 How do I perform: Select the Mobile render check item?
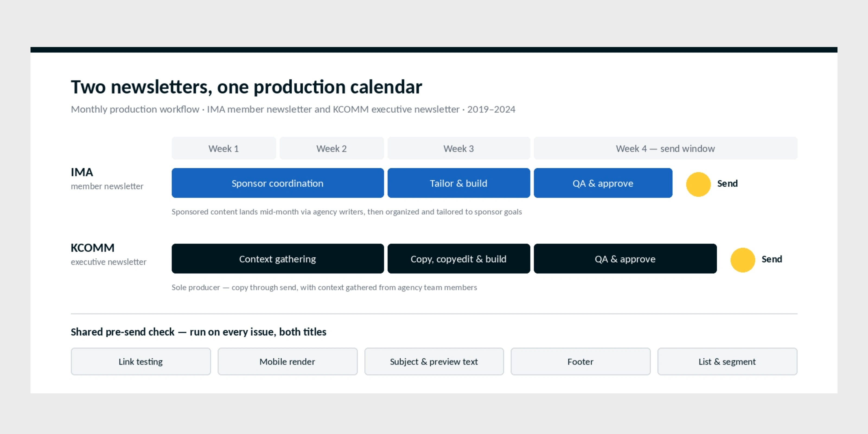point(288,361)
